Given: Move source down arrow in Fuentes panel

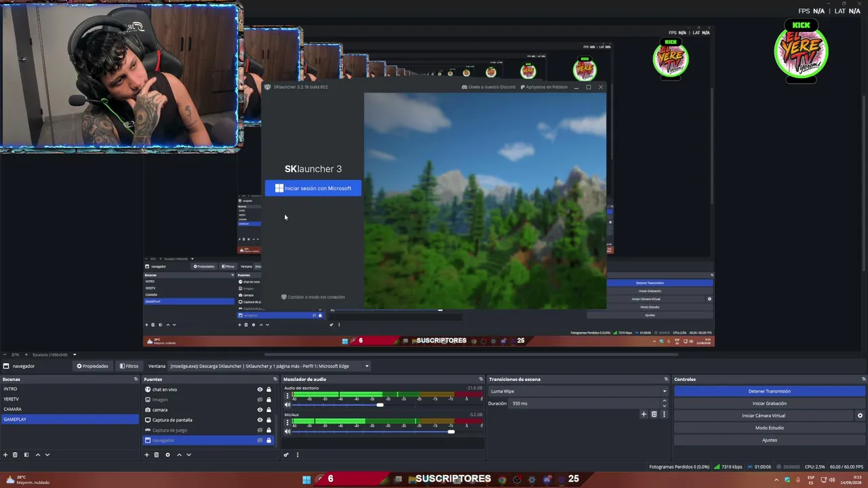Looking at the screenshot, I should click(x=189, y=455).
